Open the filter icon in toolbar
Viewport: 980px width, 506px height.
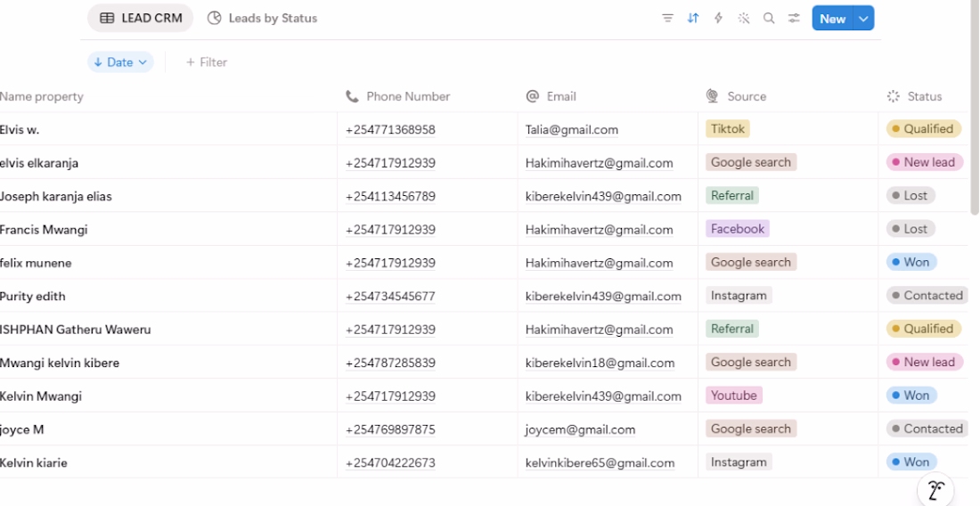click(x=667, y=18)
